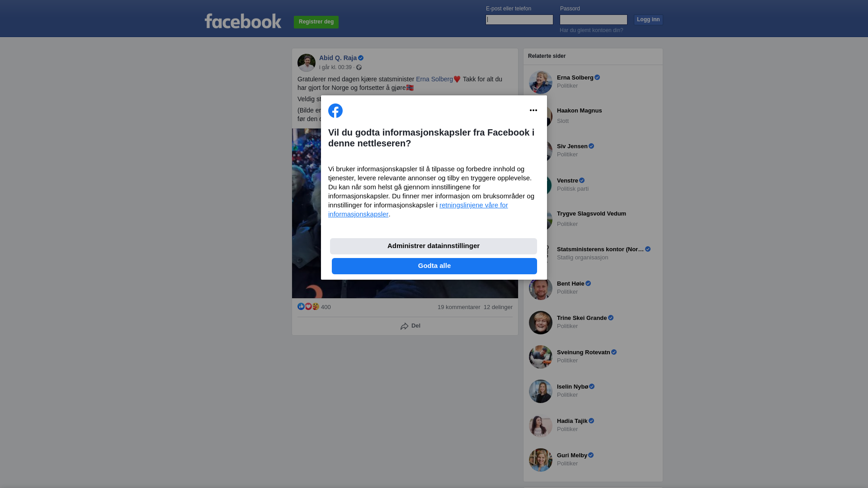
Task: Focus the Passord input field
Action: tap(594, 19)
